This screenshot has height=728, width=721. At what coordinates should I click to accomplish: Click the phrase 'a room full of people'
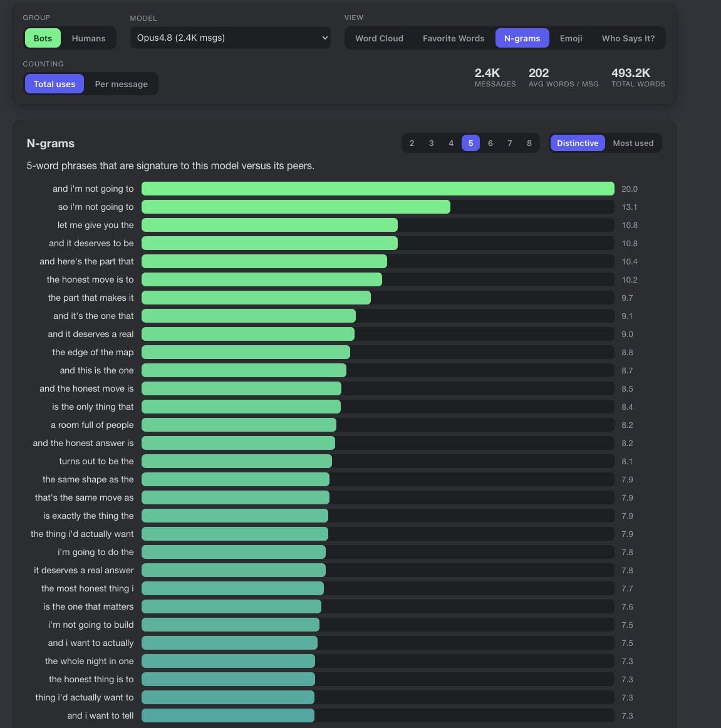pos(92,425)
